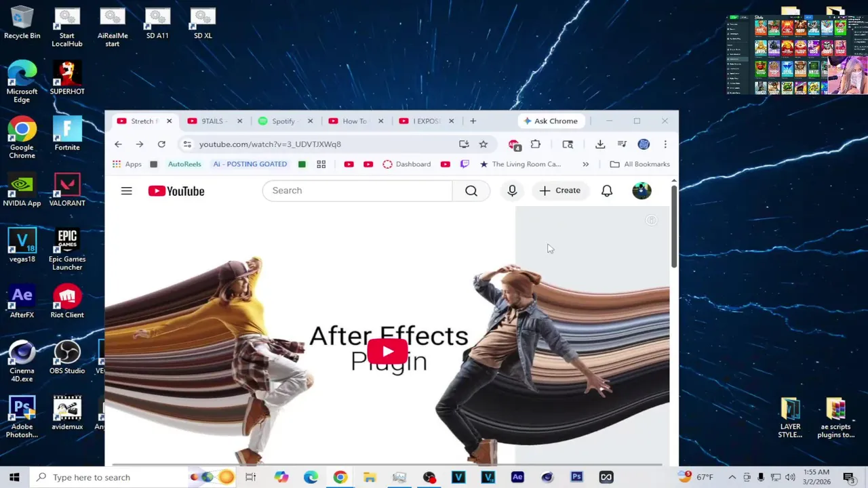This screenshot has width=868, height=488.
Task: Focus the YouTube Search field
Action: click(x=357, y=190)
